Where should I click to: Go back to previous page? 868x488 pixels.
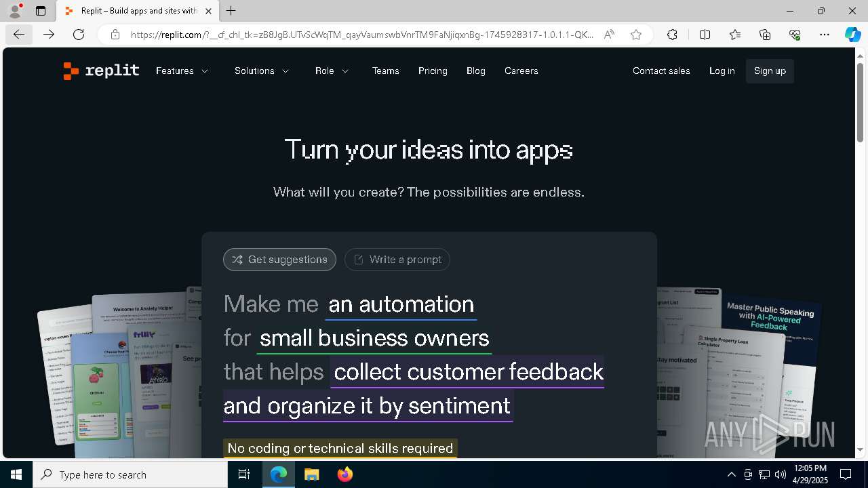click(x=19, y=35)
